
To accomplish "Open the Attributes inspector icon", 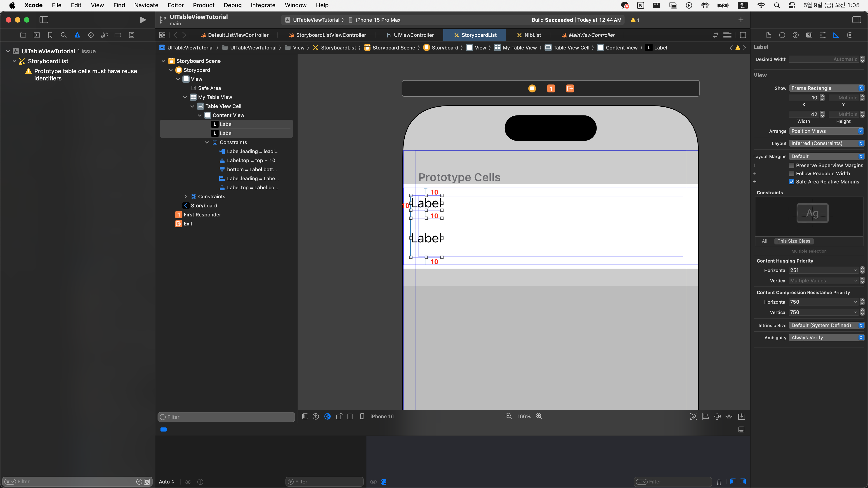I will pos(823,35).
